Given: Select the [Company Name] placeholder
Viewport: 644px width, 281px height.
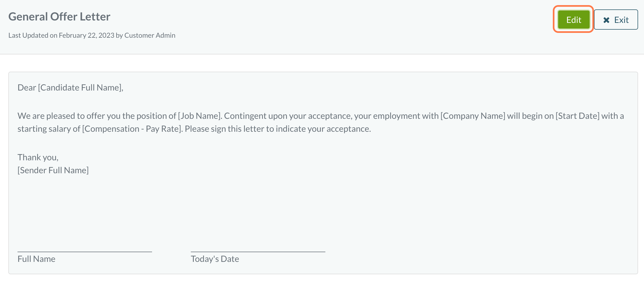Looking at the screenshot, I should pos(473,116).
